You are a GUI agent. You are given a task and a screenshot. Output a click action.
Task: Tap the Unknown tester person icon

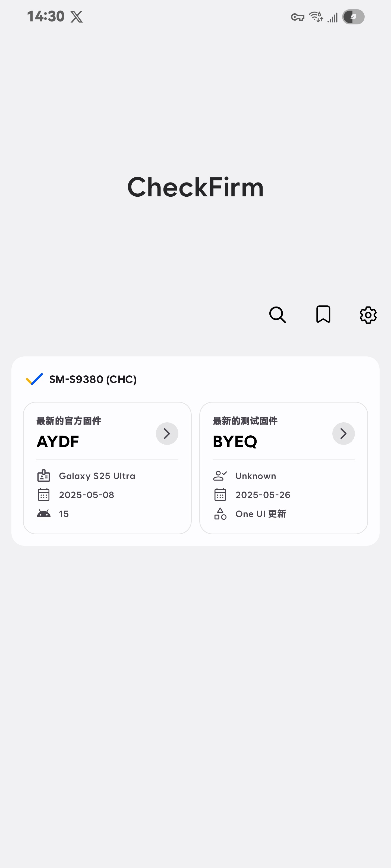(x=220, y=476)
